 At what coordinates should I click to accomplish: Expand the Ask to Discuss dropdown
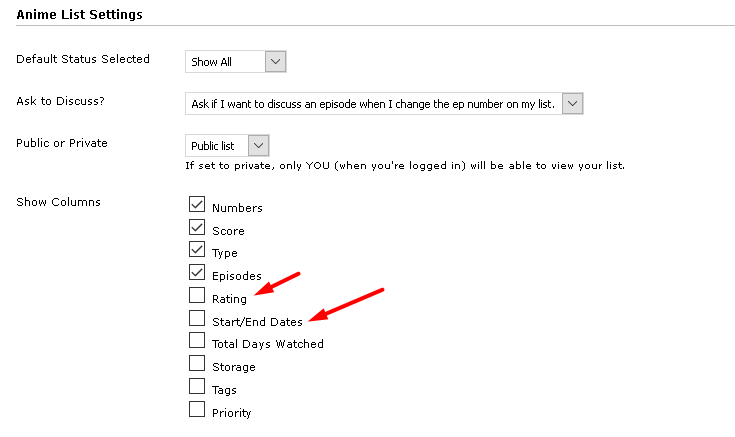(385, 103)
